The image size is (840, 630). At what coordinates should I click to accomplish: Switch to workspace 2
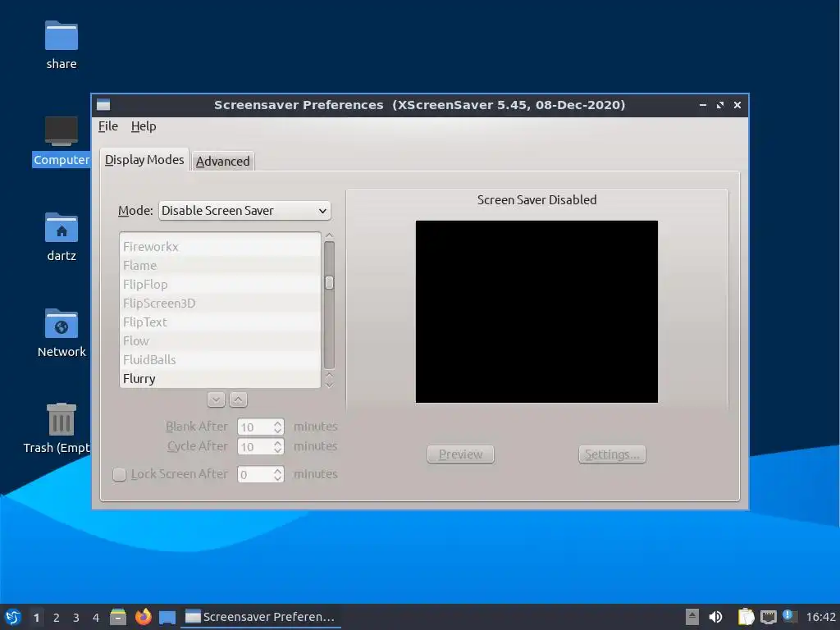click(x=57, y=618)
